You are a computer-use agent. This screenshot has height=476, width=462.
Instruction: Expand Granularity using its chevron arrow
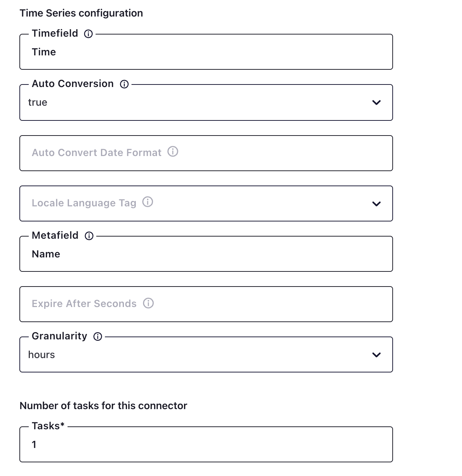(x=376, y=355)
